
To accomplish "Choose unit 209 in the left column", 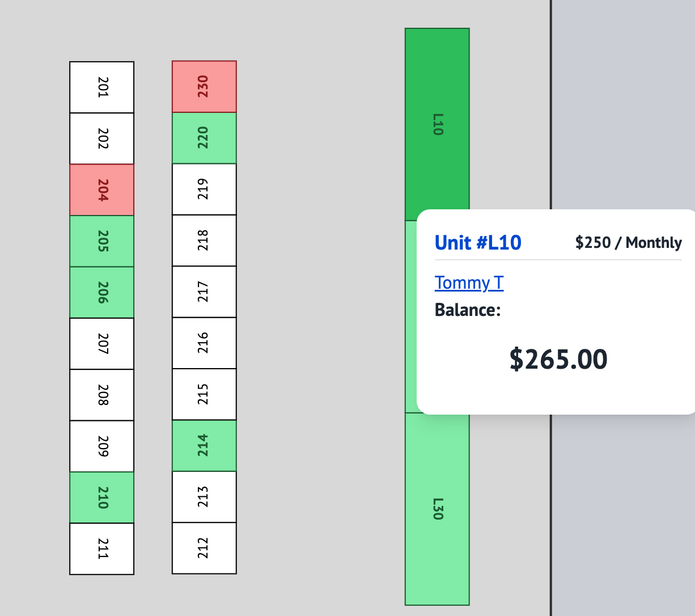I will pyautogui.click(x=102, y=446).
